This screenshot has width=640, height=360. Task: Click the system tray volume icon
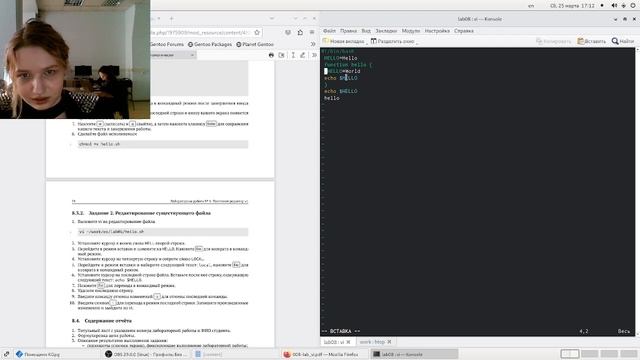614,6
